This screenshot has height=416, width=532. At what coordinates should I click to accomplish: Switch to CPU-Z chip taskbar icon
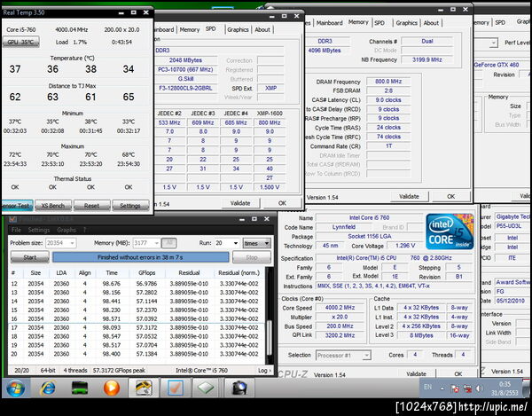(x=206, y=388)
